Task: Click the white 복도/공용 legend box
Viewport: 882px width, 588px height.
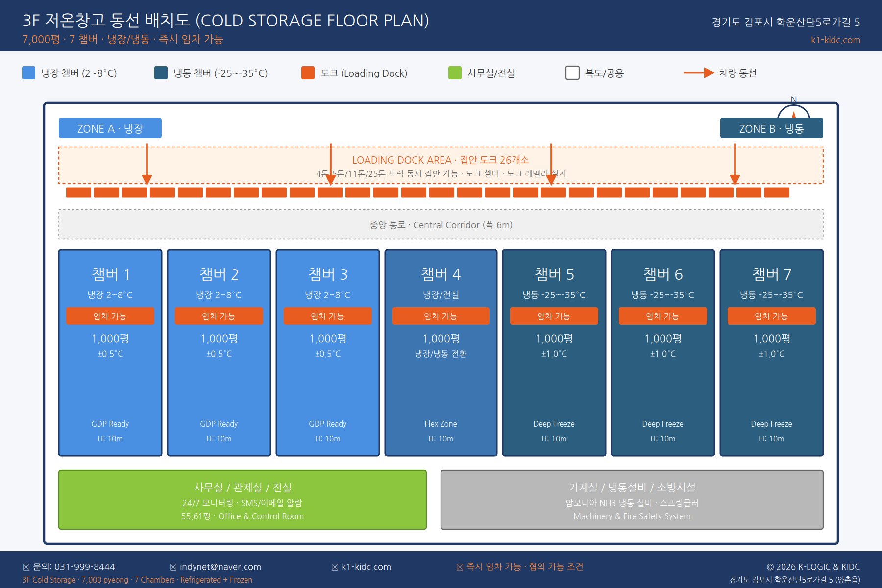Action: point(573,73)
